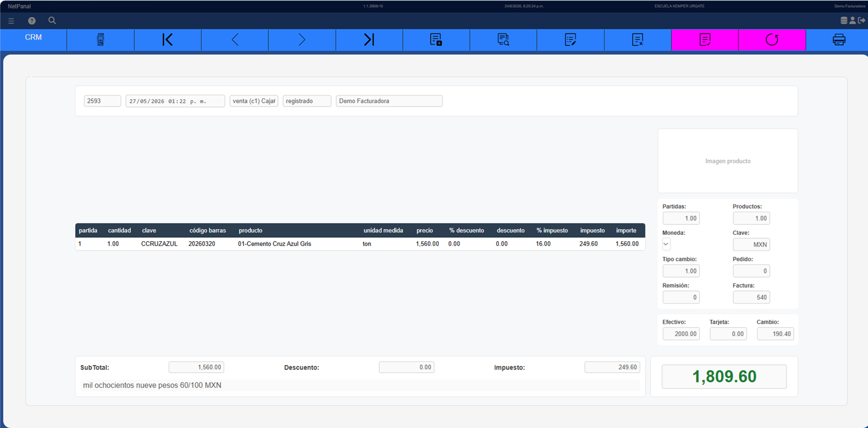Viewport: 868px width, 428px height.
Task: Click the 'precio' column header
Action: (425, 230)
